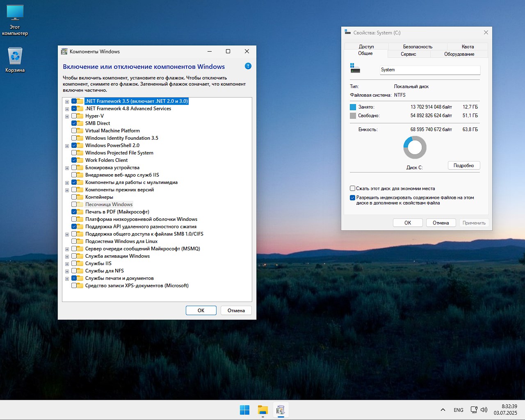The image size is (525, 420).
Task: Expand Службы IIS tree node
Action: [67, 264]
